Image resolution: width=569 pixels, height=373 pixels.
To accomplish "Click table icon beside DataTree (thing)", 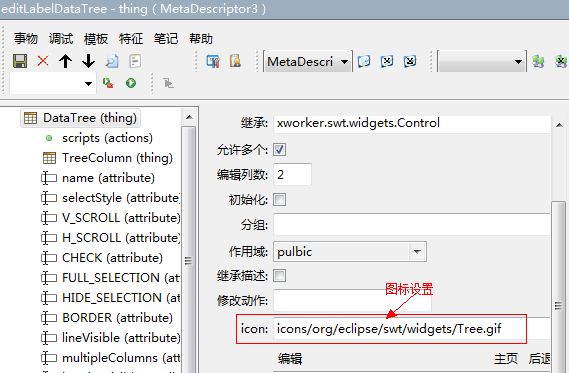I will tap(30, 118).
